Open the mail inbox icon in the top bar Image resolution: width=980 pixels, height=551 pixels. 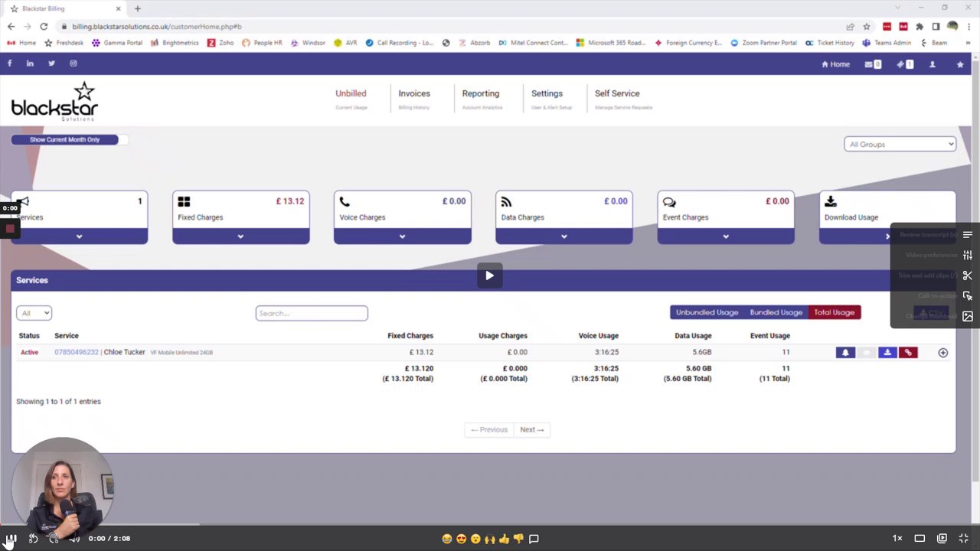click(x=872, y=64)
